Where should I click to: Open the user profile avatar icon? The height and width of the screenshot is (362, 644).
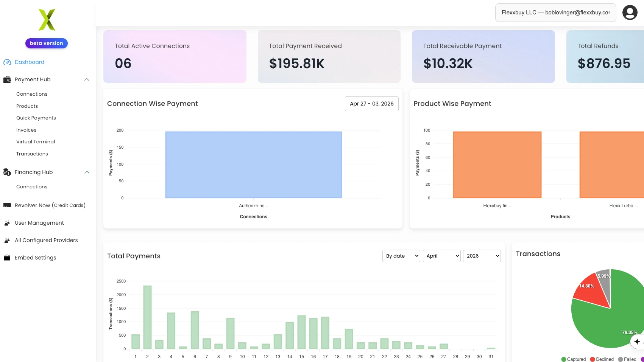tap(630, 12)
